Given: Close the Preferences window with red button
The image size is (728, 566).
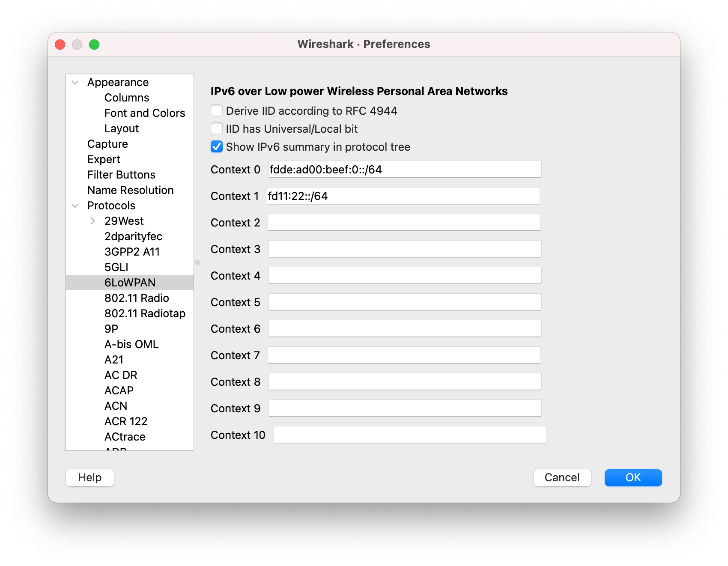Looking at the screenshot, I should tap(60, 45).
